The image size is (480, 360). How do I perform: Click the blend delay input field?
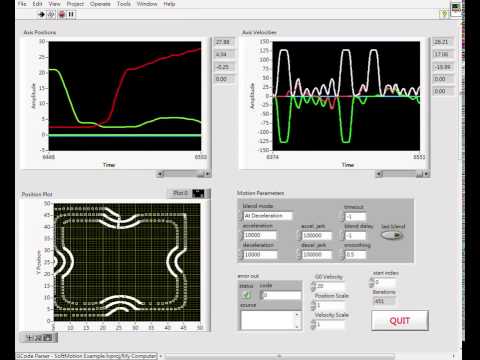(x=356, y=236)
